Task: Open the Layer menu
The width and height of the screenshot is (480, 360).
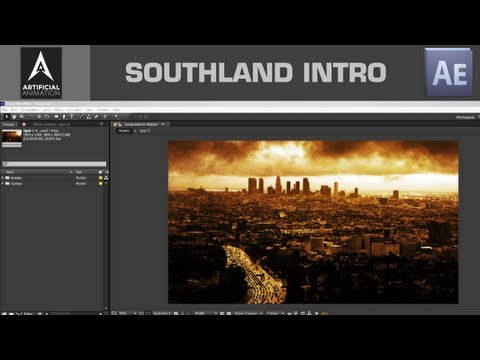Action: [x=47, y=110]
